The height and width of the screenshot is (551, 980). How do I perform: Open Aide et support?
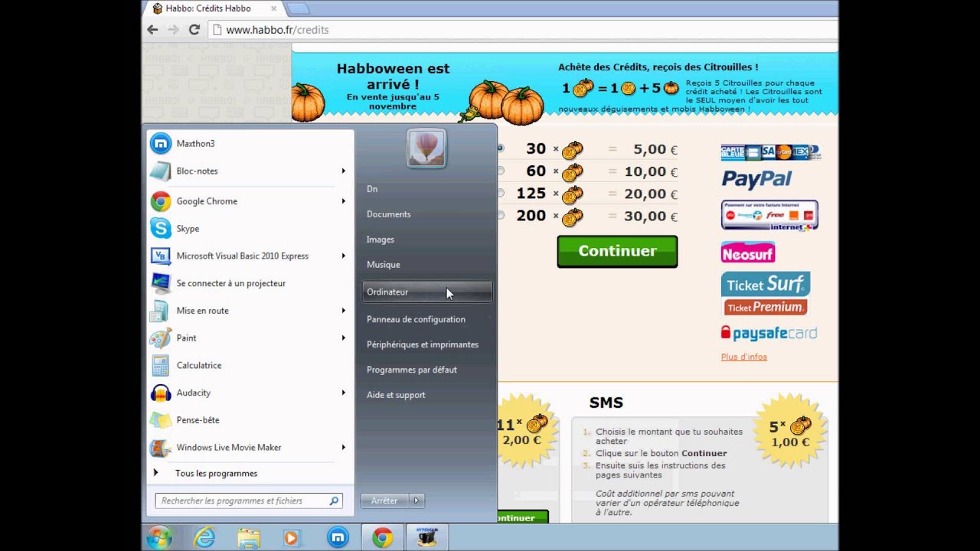[x=426, y=395]
